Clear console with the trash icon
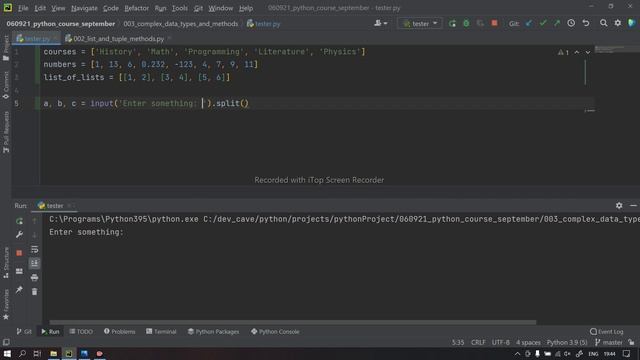 35,291
